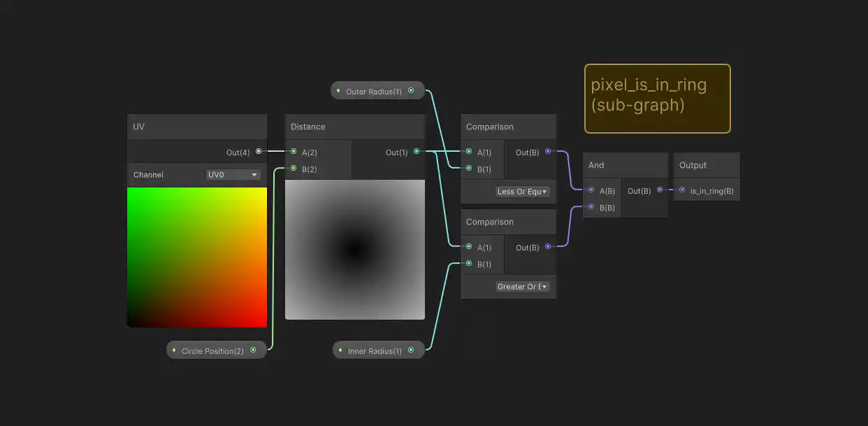Click the Circle Position(2) property output port
The image size is (868, 426).
[253, 350]
